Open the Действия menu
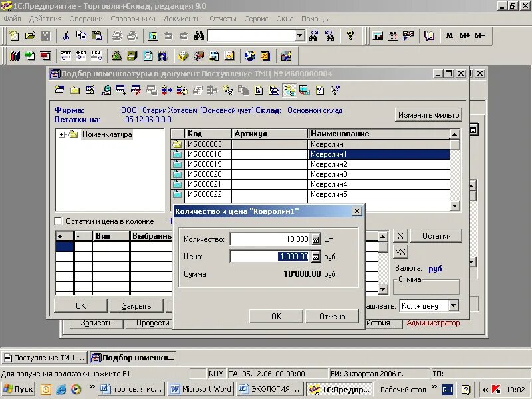532x399 pixels. pyautogui.click(x=45, y=19)
